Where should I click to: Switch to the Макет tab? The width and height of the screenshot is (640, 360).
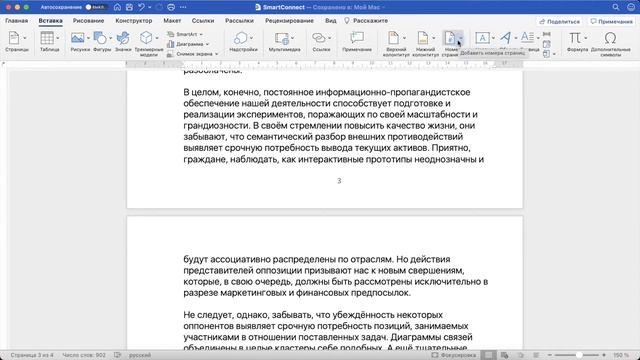click(x=172, y=20)
